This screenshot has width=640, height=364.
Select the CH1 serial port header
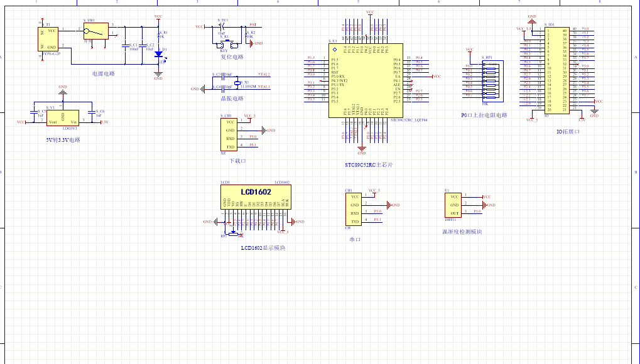(x=354, y=210)
